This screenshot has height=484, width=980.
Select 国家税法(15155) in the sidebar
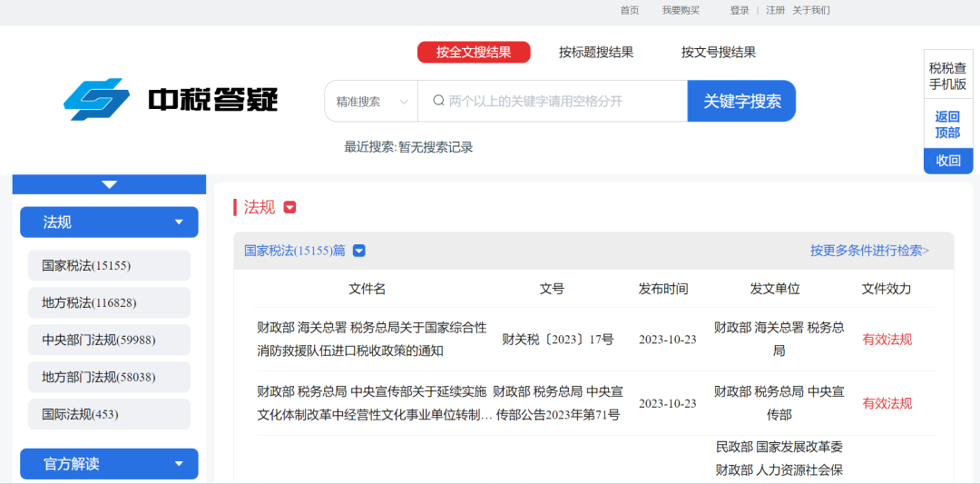110,266
